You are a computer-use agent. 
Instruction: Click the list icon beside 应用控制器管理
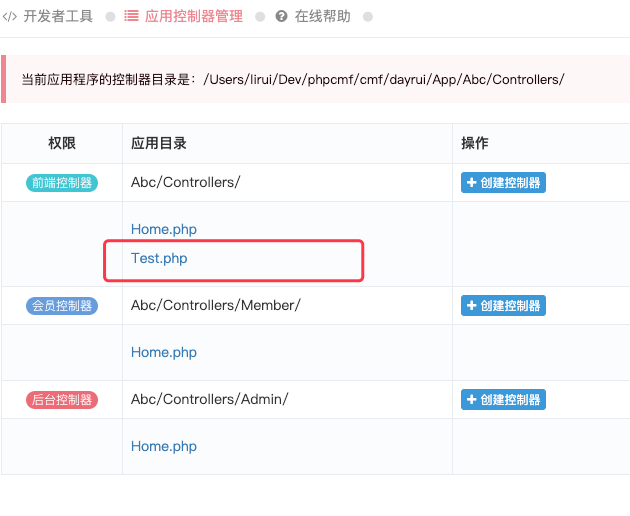coord(131,16)
